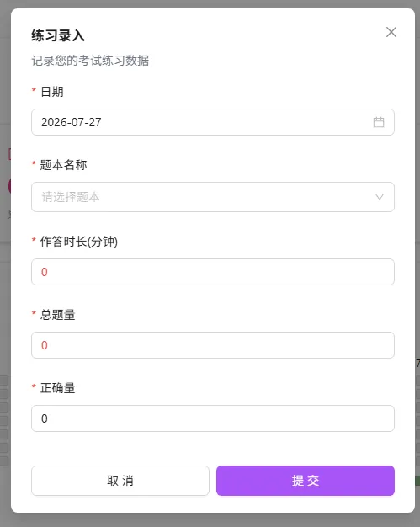Click the red asterisk beside 日期

(34, 90)
